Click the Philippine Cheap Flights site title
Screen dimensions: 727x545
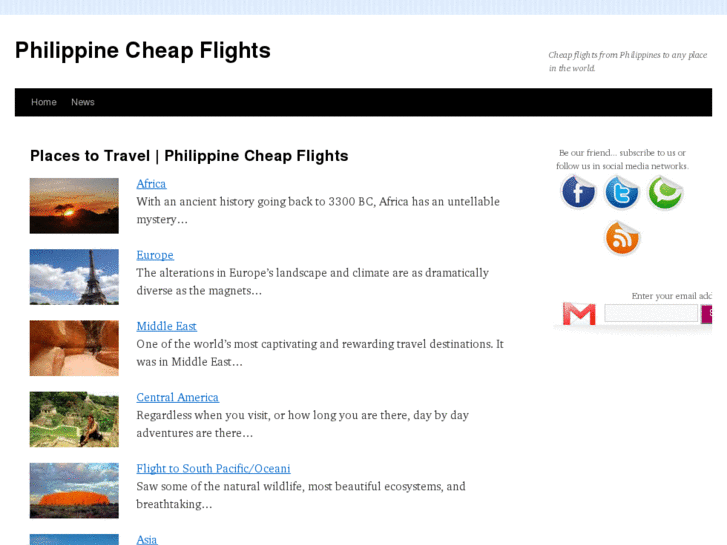point(143,50)
